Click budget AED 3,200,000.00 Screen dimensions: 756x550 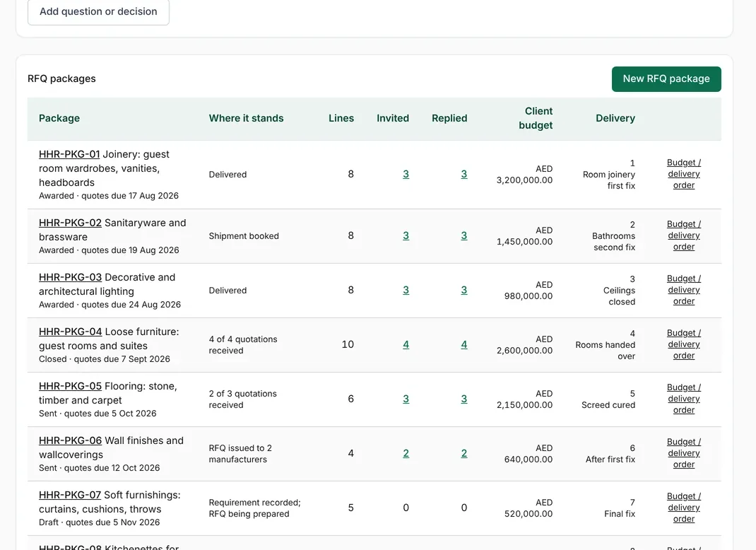click(524, 175)
